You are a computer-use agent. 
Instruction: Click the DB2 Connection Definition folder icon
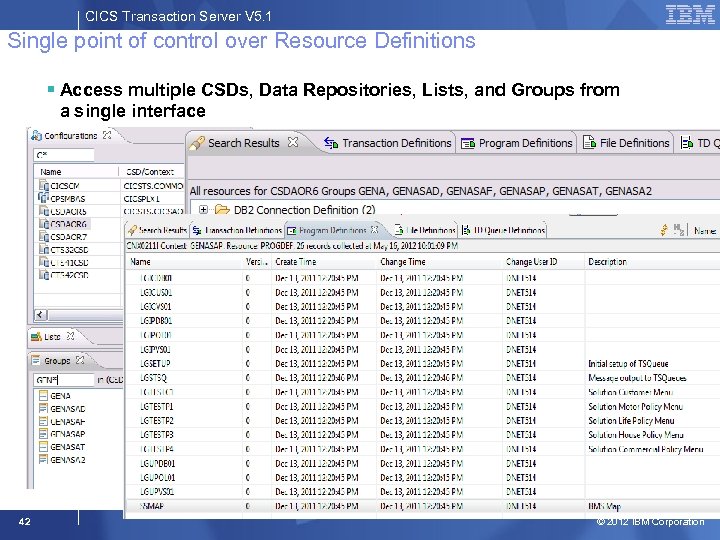pyautogui.click(x=222, y=210)
